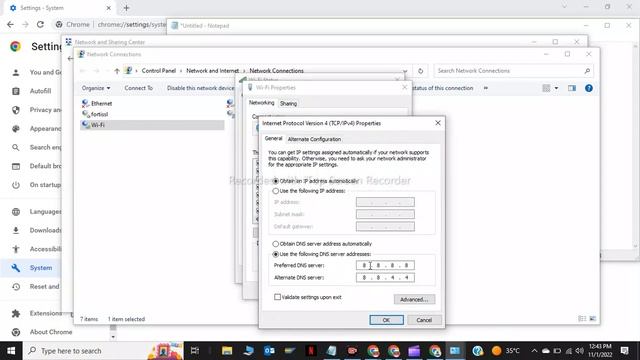This screenshot has width=640, height=360.
Task: Click Extensions in Chrome settings sidebar
Action: [x=46, y=313]
